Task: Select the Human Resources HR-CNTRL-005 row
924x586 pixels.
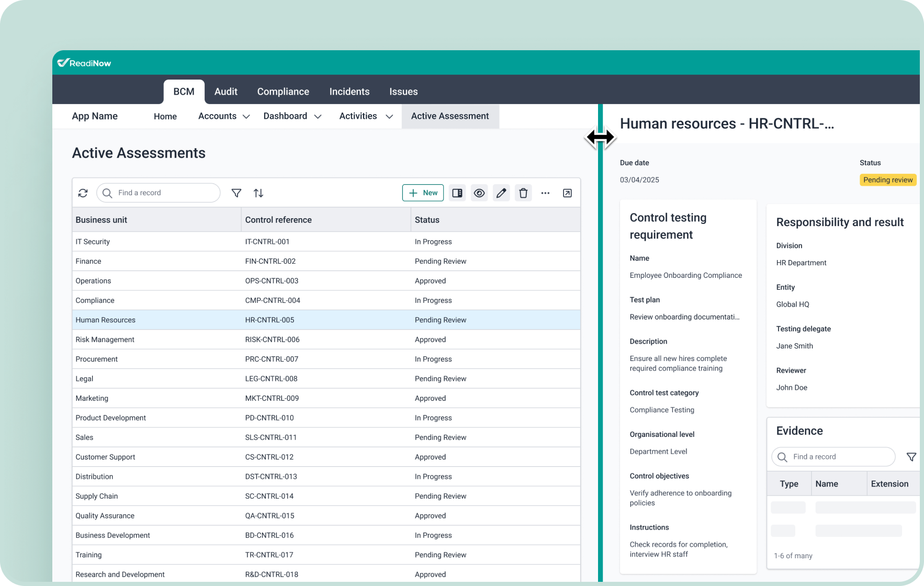Action: point(262,320)
